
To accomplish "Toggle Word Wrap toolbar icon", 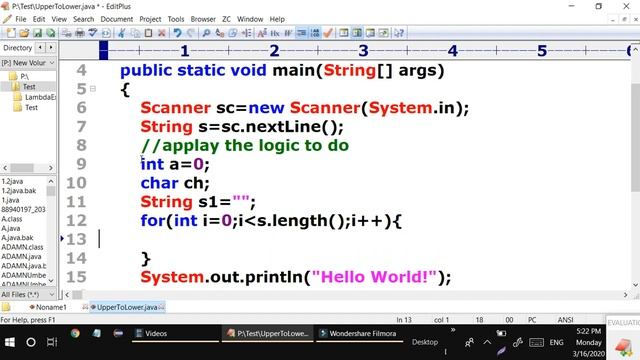I will click(x=288, y=33).
